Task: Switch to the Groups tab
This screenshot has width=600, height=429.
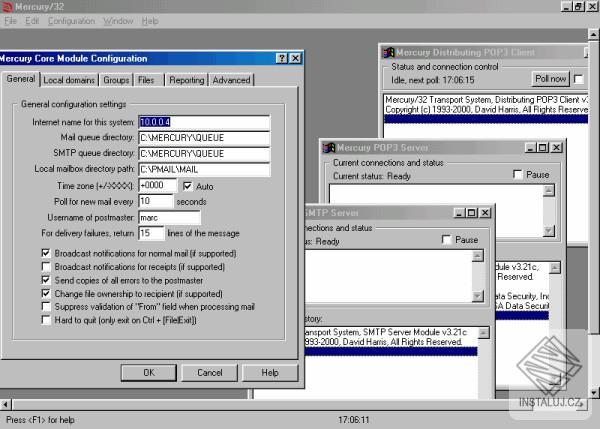Action: point(116,80)
